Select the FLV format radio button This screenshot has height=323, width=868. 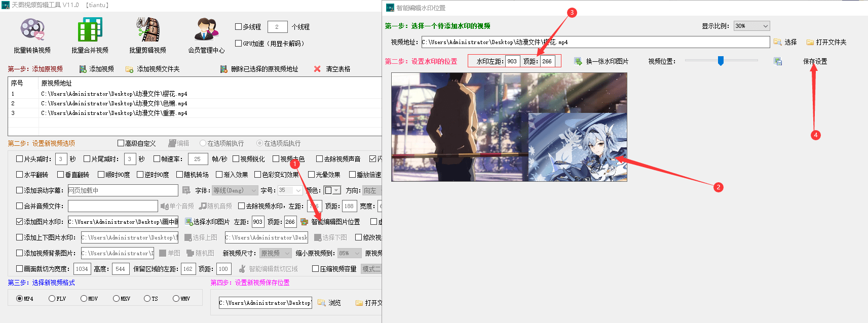point(52,299)
